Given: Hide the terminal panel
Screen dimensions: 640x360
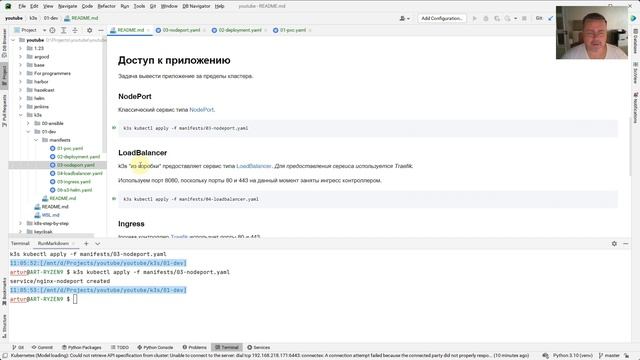Looking at the screenshot, I should pos(626,244).
